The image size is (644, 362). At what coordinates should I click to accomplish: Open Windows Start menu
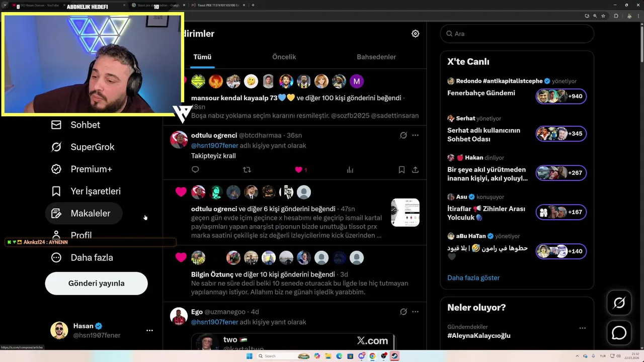[249, 356]
